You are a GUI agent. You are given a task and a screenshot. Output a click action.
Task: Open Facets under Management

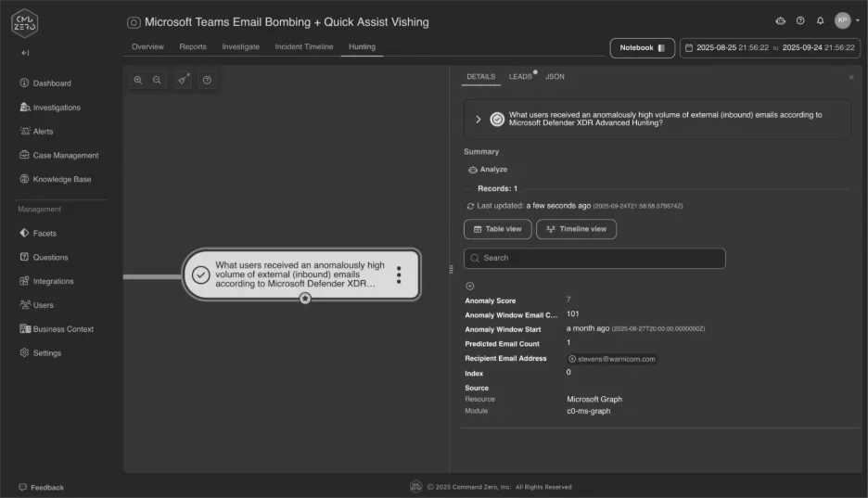tap(38, 234)
